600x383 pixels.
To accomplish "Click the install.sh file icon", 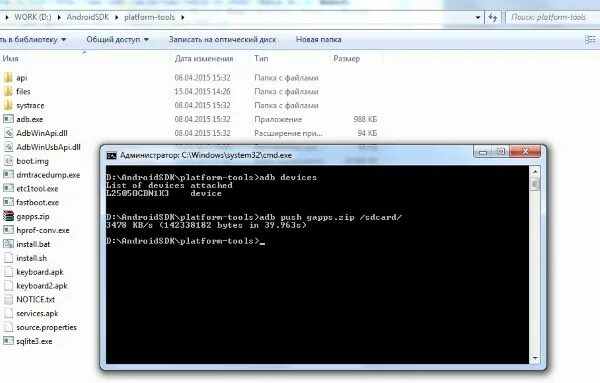I will click(x=8, y=258).
